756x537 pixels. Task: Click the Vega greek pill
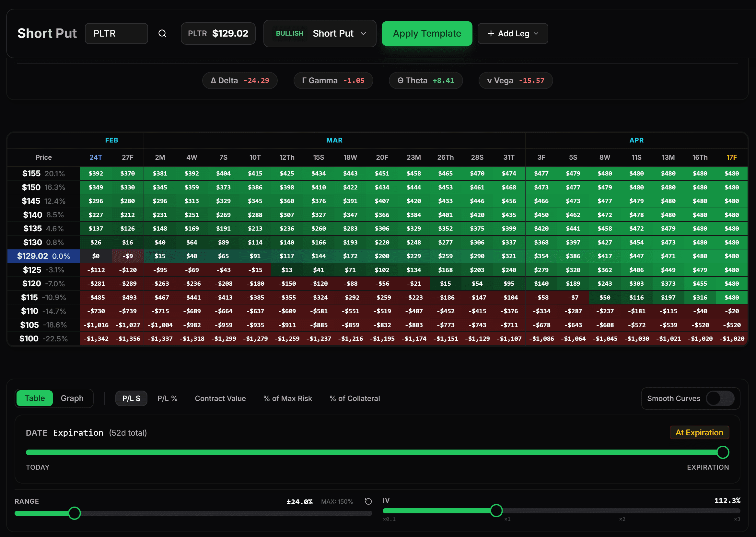tap(516, 80)
